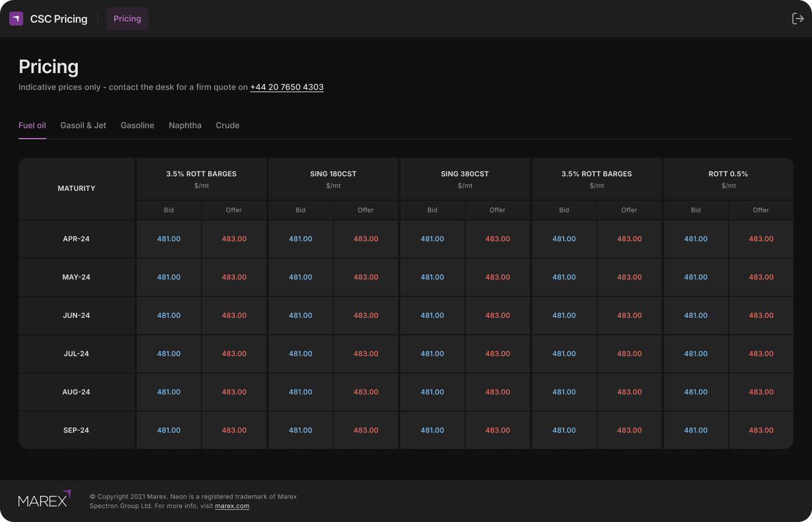The width and height of the screenshot is (812, 522).
Task: Switch to the Gasoline tab
Action: 137,125
